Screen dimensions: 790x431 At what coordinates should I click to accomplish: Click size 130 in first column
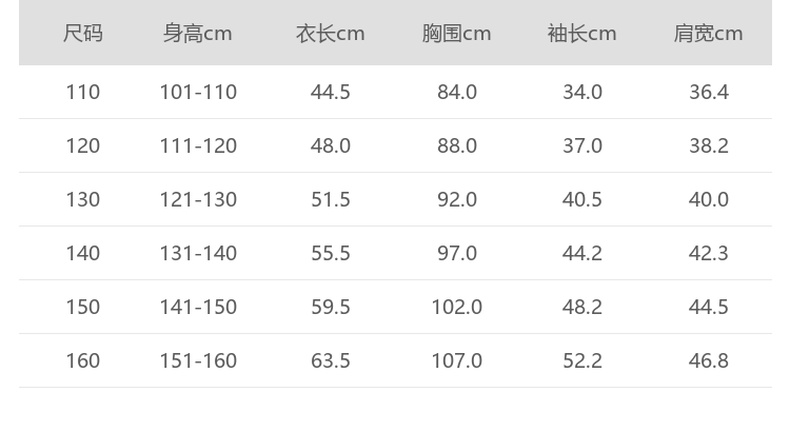pyautogui.click(x=83, y=200)
